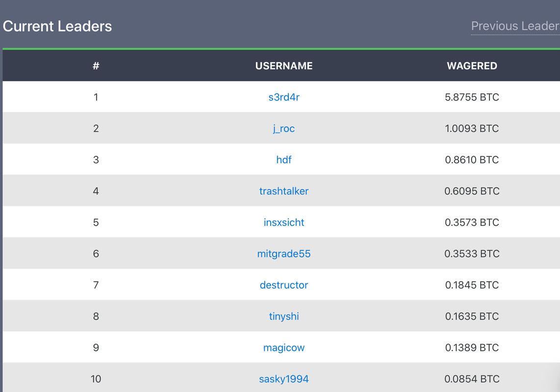560x392 pixels.
Task: Click rank number 9 in magicow row
Action: pyautogui.click(x=96, y=348)
